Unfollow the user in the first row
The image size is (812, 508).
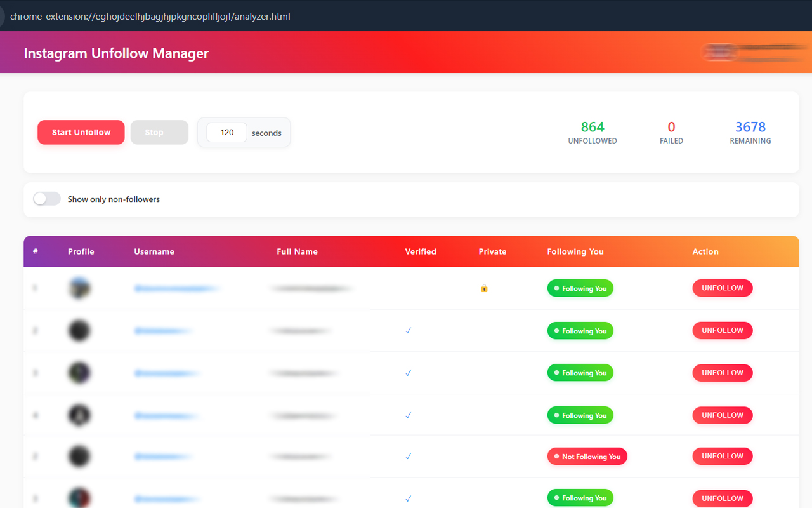point(722,288)
